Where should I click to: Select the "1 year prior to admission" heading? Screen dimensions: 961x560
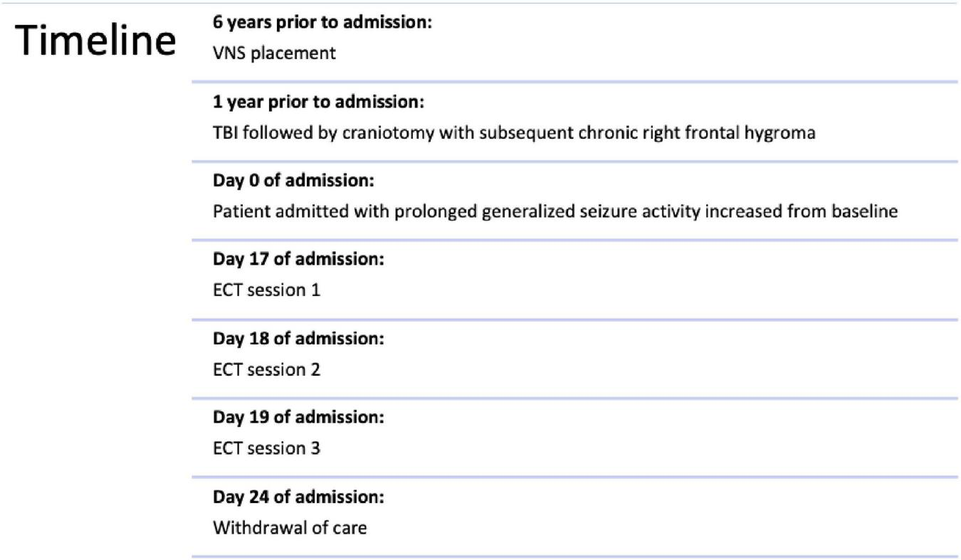(x=318, y=102)
